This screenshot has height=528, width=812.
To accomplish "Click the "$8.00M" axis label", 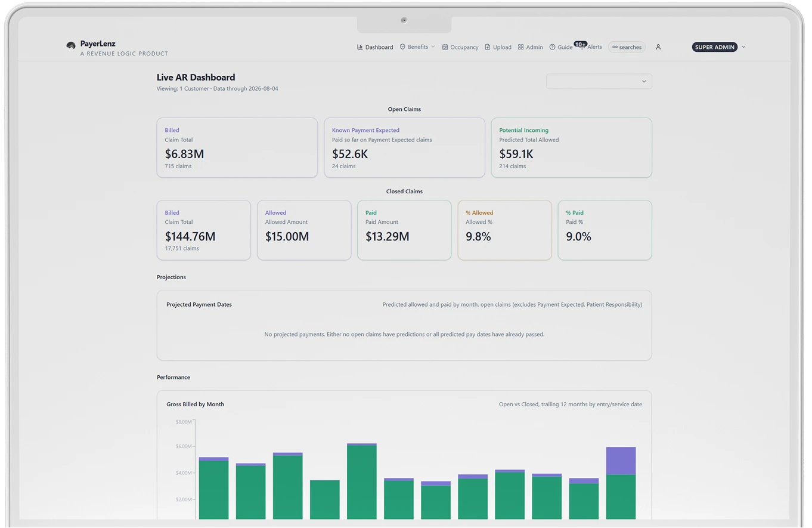I will pos(184,422).
